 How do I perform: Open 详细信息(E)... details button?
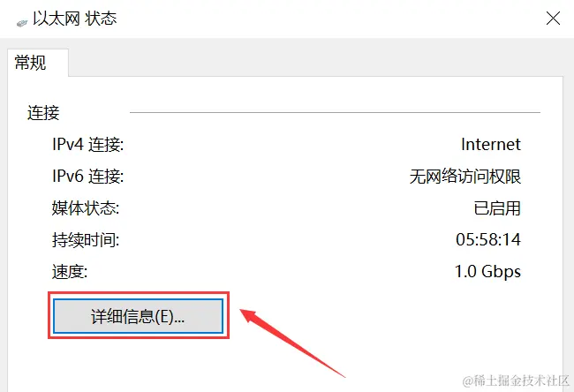138,316
